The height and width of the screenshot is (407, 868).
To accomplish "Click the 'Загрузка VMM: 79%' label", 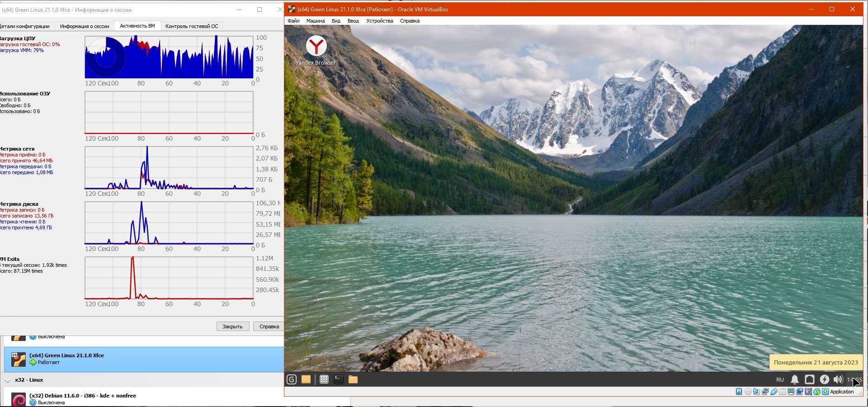I will pyautogui.click(x=22, y=50).
